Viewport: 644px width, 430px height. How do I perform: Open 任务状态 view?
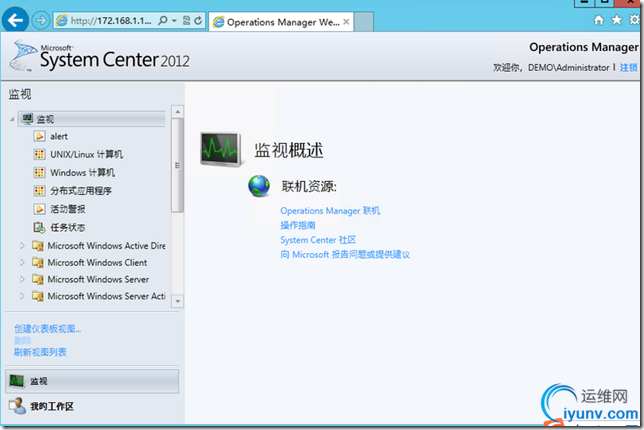pos(68,227)
